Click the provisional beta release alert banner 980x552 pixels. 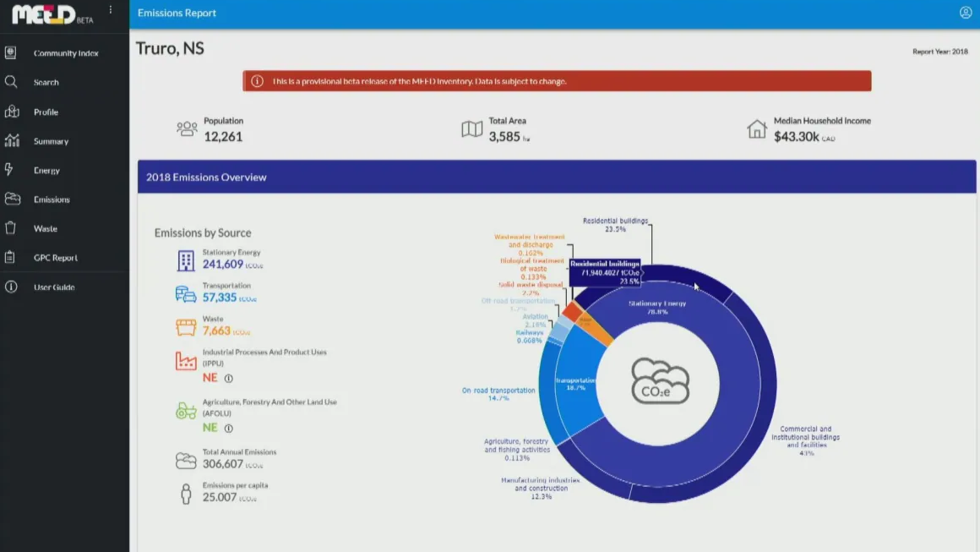(557, 81)
